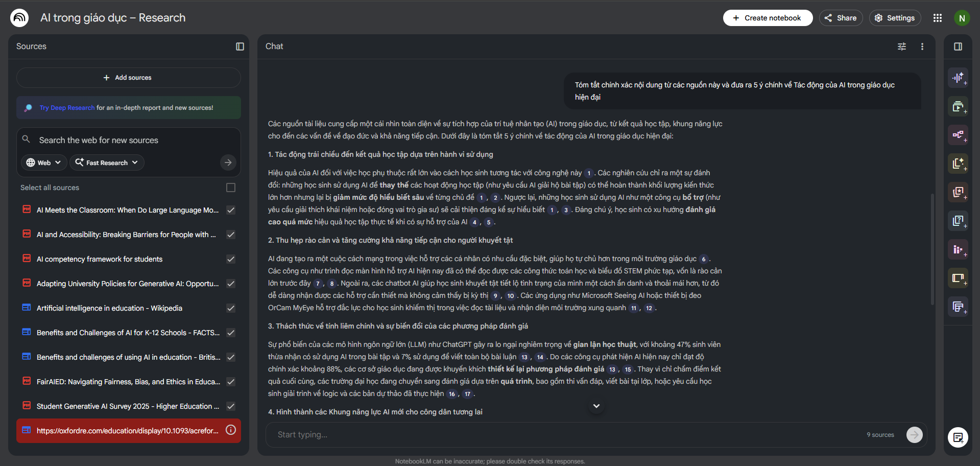Create a Video Overview from Studio sidebar
Screen dimensions: 980x466
click(x=958, y=106)
